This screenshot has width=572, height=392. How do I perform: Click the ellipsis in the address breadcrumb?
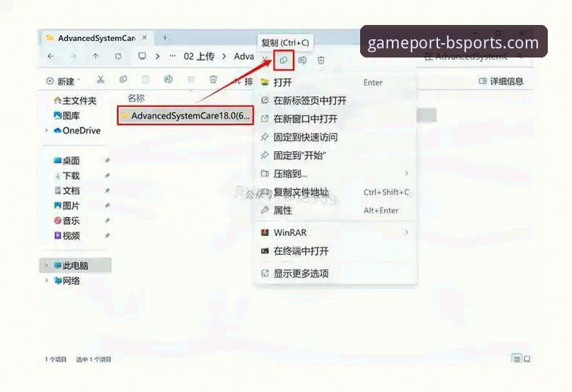click(x=173, y=56)
